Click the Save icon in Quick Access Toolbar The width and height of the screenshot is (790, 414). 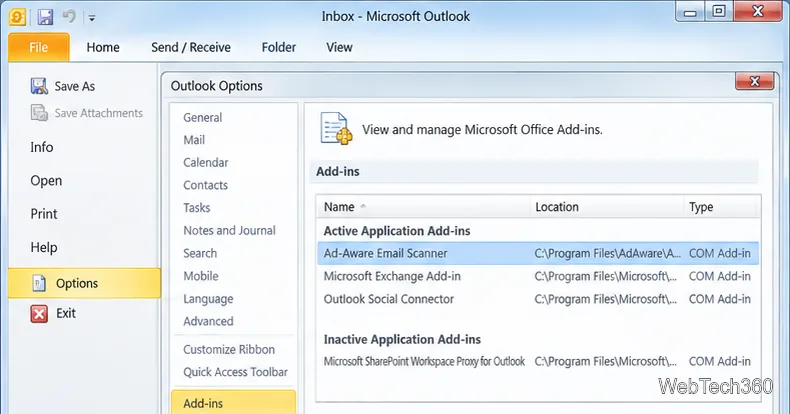point(45,17)
